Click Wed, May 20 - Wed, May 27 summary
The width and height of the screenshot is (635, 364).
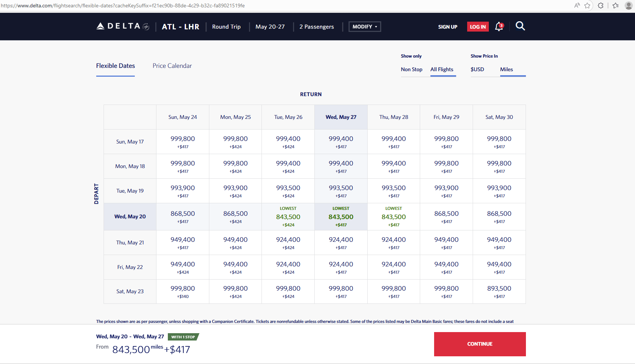click(x=130, y=336)
